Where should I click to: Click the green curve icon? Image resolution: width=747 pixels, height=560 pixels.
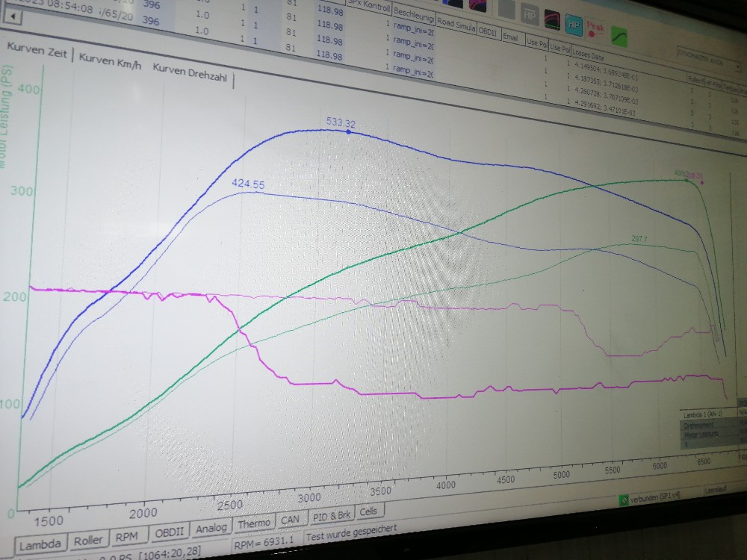(619, 35)
